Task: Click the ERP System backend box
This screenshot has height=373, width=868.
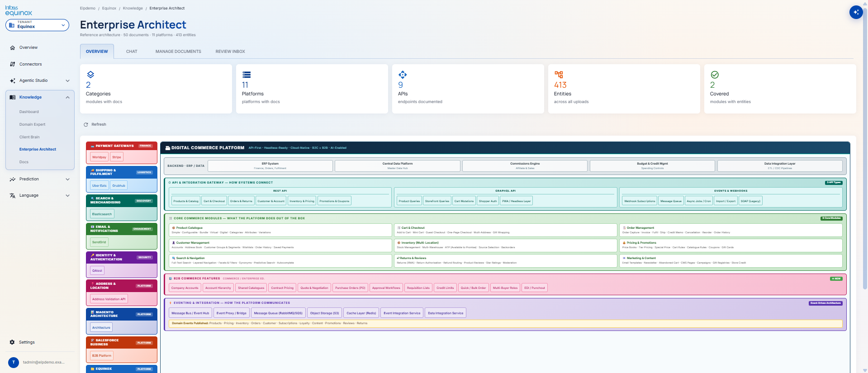Action: [x=270, y=165]
